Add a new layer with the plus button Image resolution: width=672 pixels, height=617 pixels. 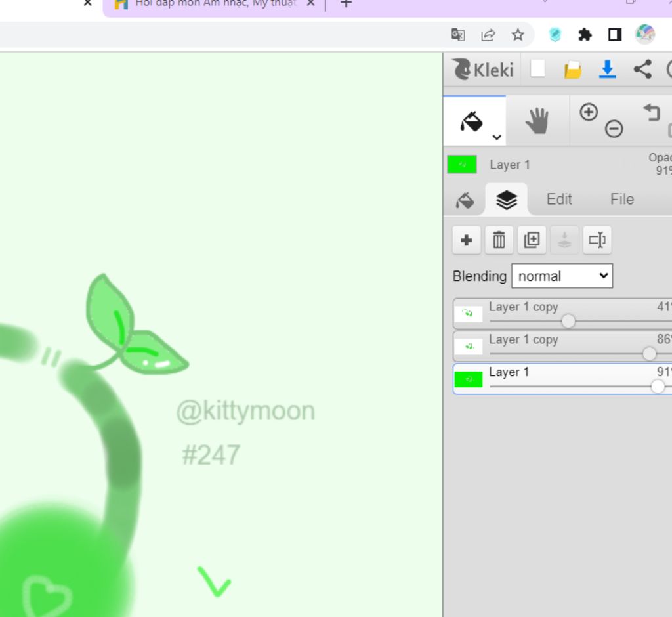click(x=467, y=240)
